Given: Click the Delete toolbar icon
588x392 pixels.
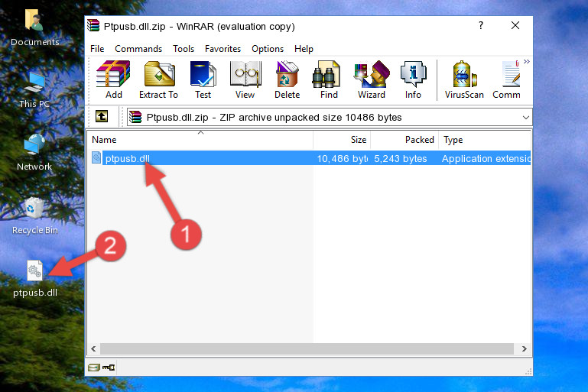Looking at the screenshot, I should coord(287,79).
